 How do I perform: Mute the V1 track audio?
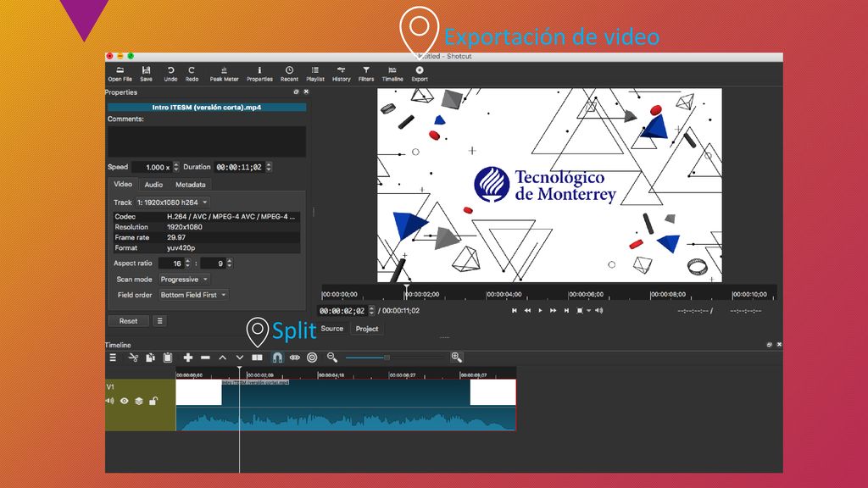(110, 401)
